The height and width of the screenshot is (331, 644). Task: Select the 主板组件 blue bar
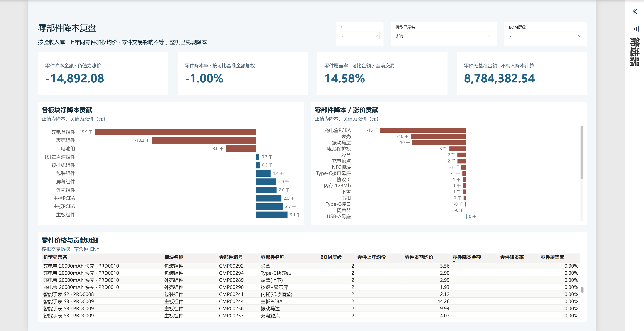click(272, 215)
